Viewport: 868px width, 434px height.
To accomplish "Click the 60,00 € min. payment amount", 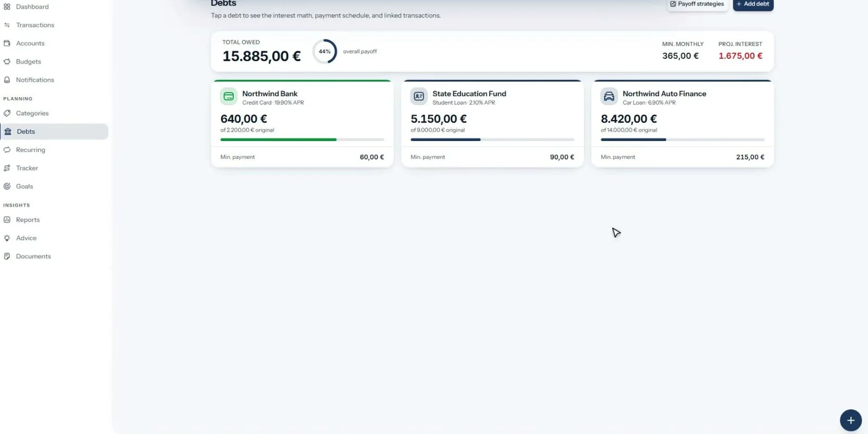I will click(x=372, y=157).
